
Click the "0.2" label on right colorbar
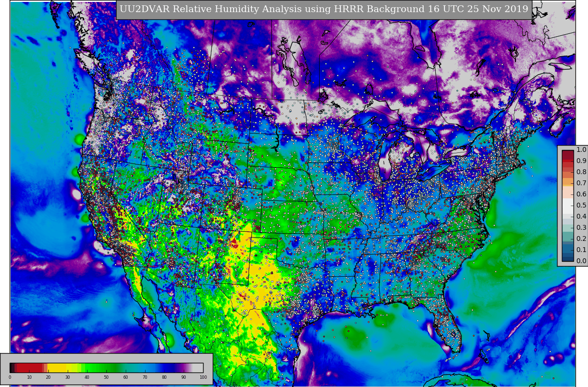point(581,238)
